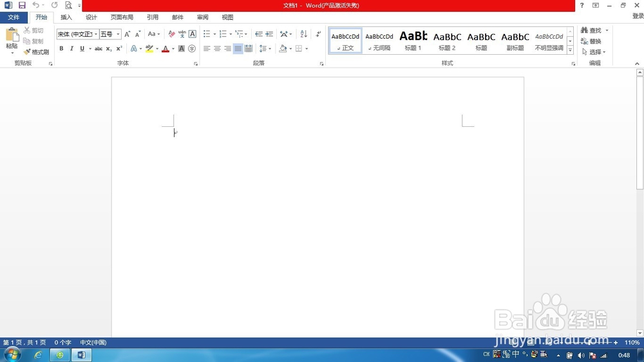Click the Cut scissors command
Viewport: 644px width, 362px height.
point(33,30)
